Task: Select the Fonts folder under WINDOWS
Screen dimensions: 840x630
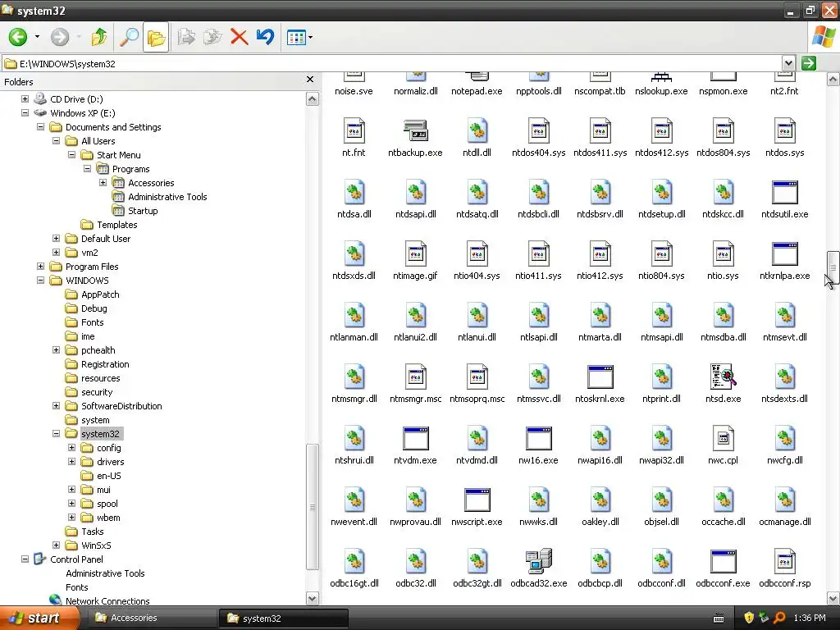Action: coord(92,322)
